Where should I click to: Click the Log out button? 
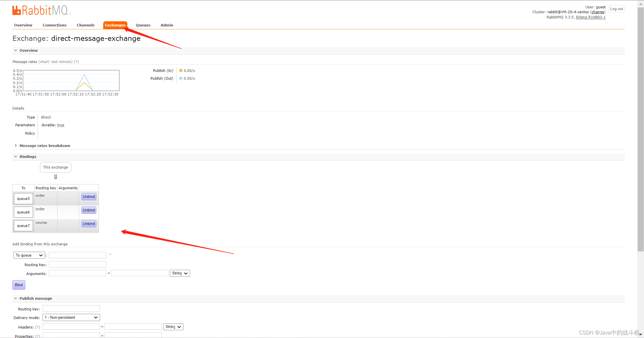616,9
